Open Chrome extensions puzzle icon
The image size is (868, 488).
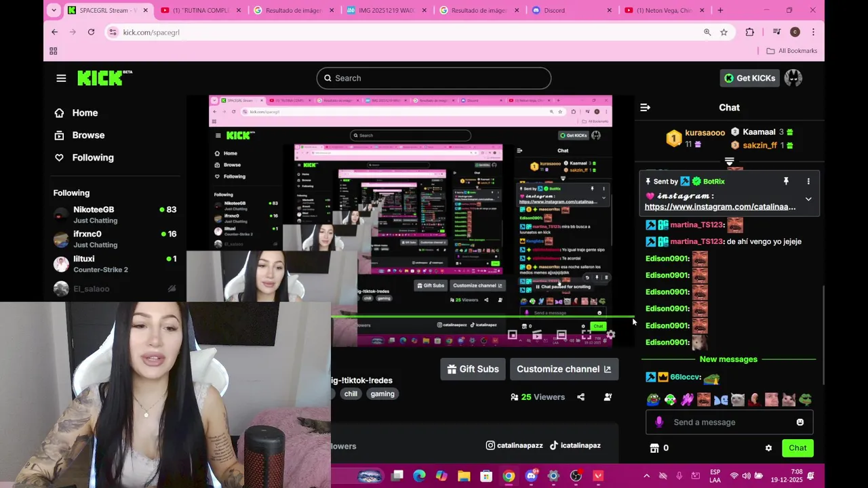point(749,32)
